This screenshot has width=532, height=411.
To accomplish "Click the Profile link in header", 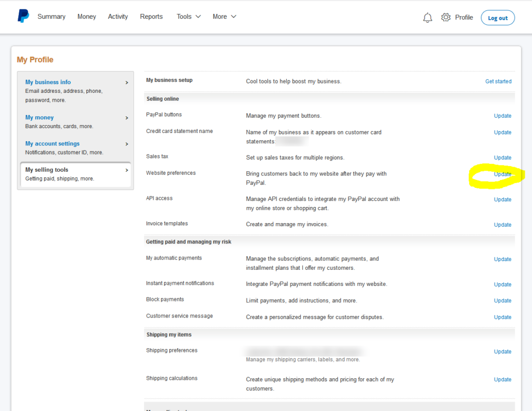I will coord(464,17).
